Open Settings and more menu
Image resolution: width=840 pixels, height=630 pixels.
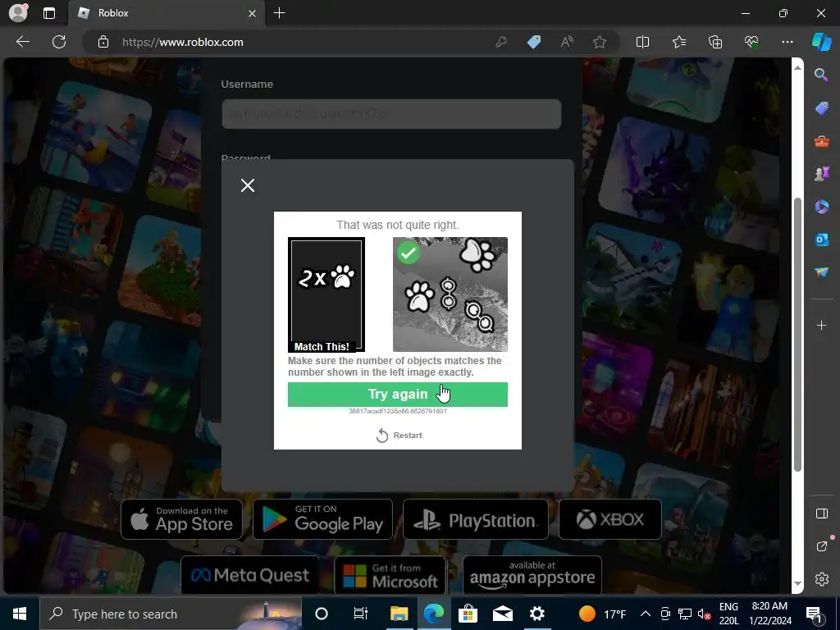tap(787, 42)
